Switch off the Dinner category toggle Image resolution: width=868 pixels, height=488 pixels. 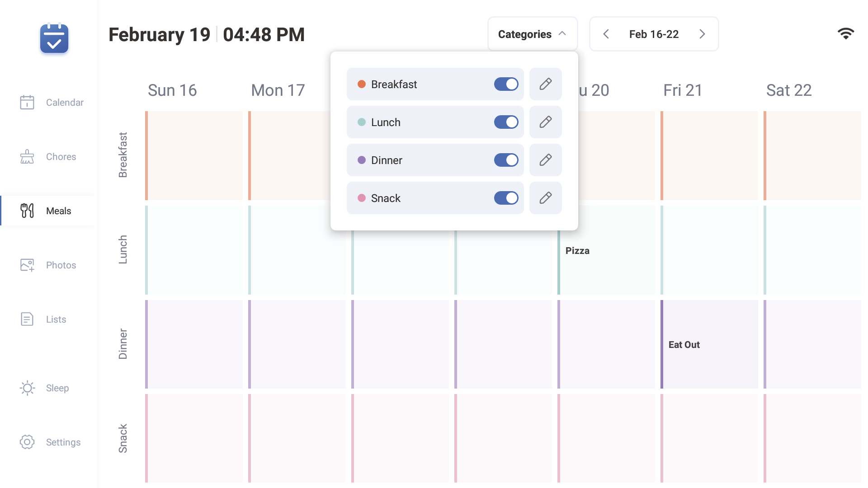pyautogui.click(x=506, y=160)
